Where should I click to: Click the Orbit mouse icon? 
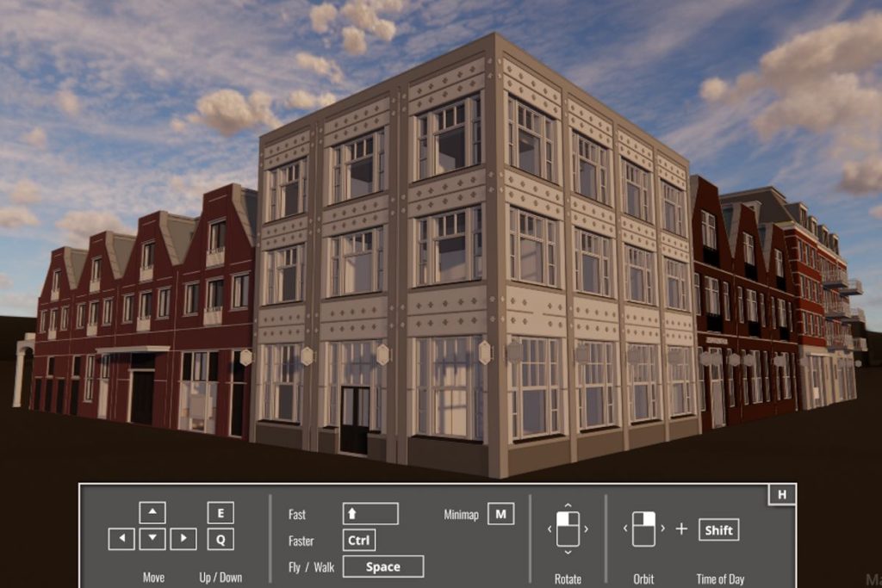coord(643,529)
